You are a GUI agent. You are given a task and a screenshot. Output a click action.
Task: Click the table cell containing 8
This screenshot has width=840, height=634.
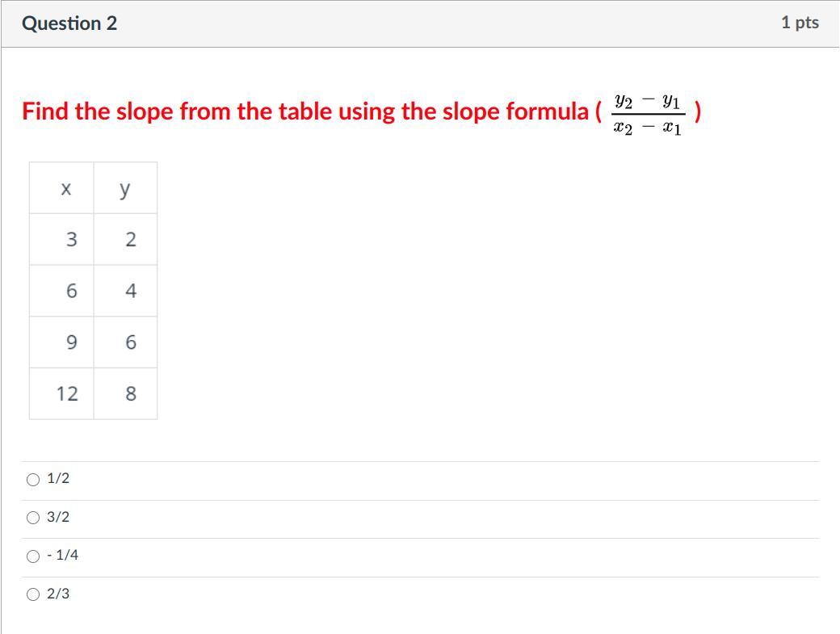click(130, 393)
